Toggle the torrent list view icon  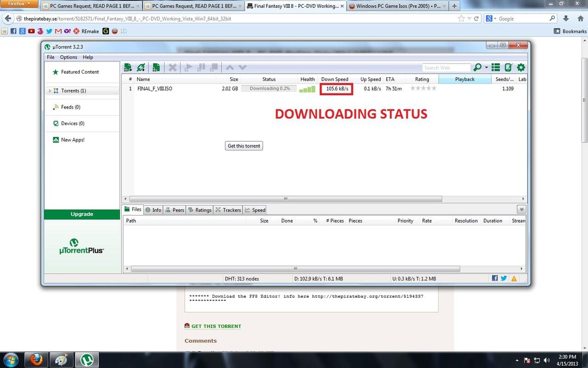(x=496, y=68)
